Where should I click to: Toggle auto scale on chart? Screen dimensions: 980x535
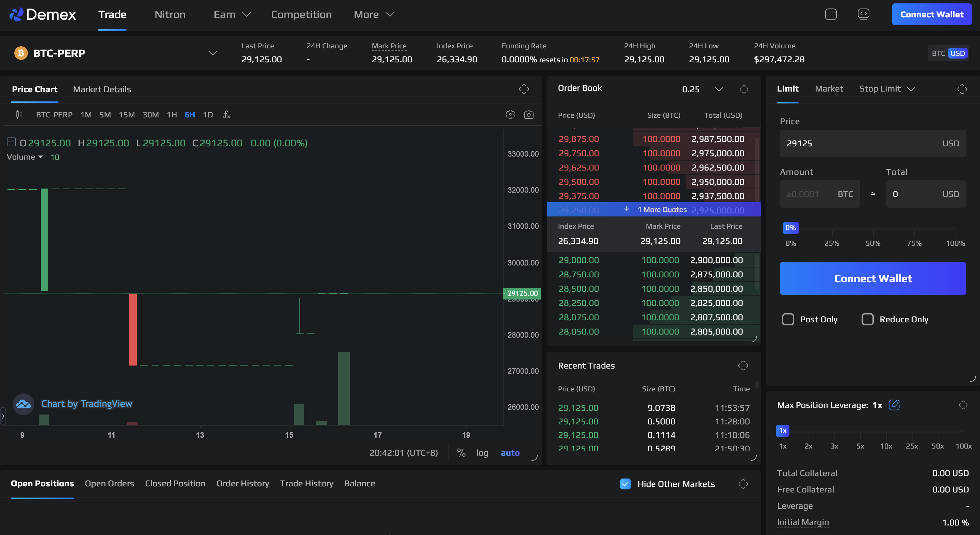(510, 452)
